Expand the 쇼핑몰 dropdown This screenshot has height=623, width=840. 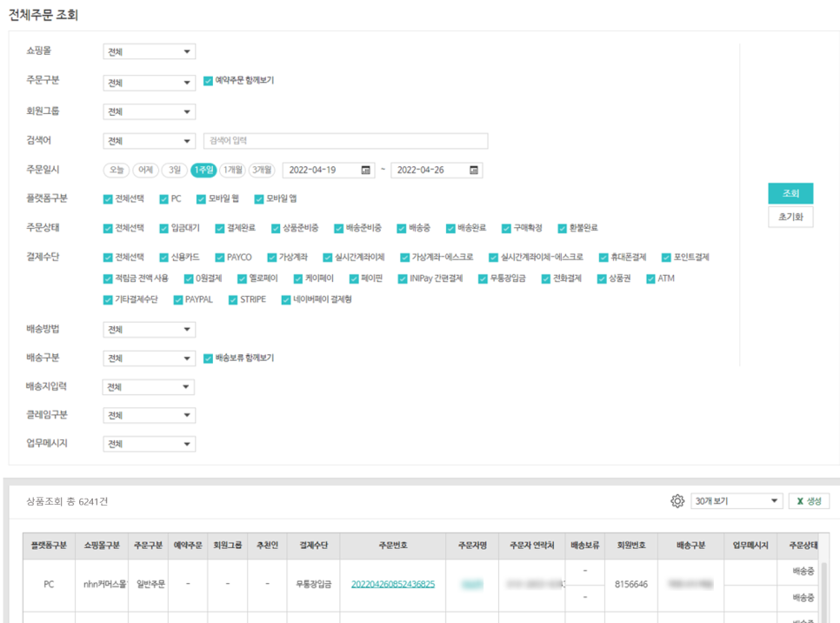coord(149,52)
